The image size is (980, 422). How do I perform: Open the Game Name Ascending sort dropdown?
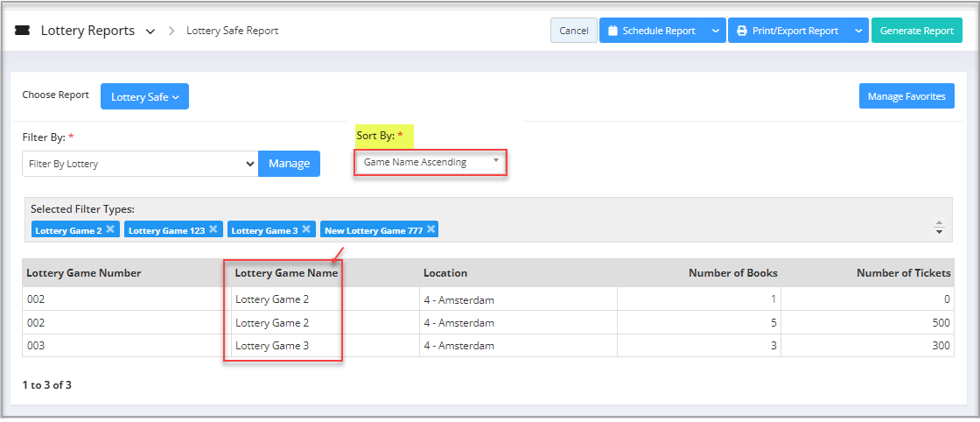(430, 163)
